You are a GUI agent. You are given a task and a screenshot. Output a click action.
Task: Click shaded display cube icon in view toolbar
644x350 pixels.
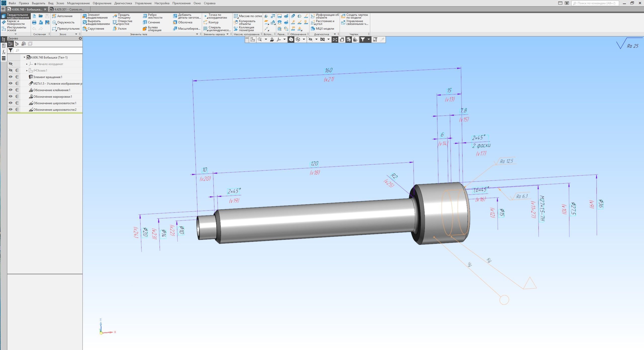[x=291, y=39]
